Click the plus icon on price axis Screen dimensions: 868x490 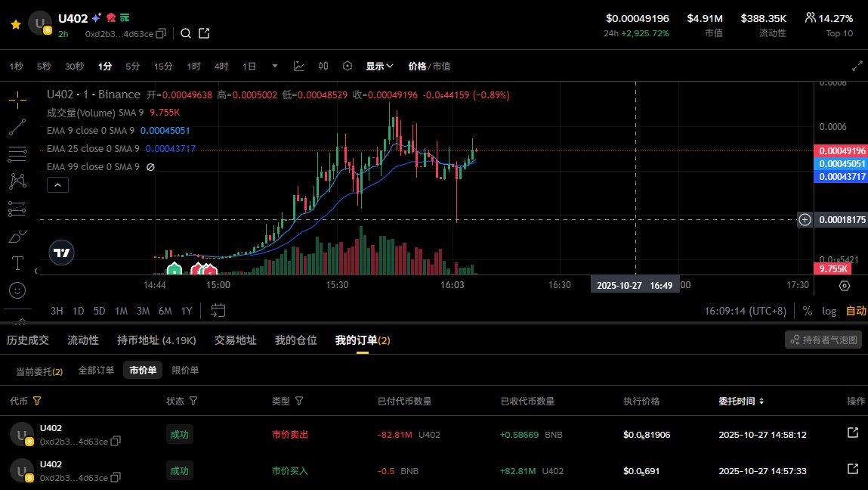[x=805, y=219]
